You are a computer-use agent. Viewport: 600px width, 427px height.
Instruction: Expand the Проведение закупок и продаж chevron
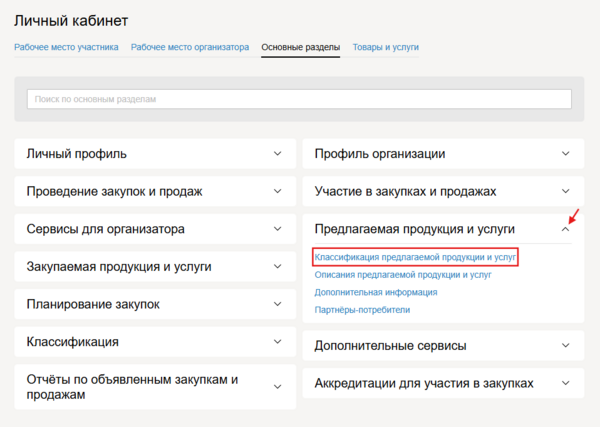point(278,191)
